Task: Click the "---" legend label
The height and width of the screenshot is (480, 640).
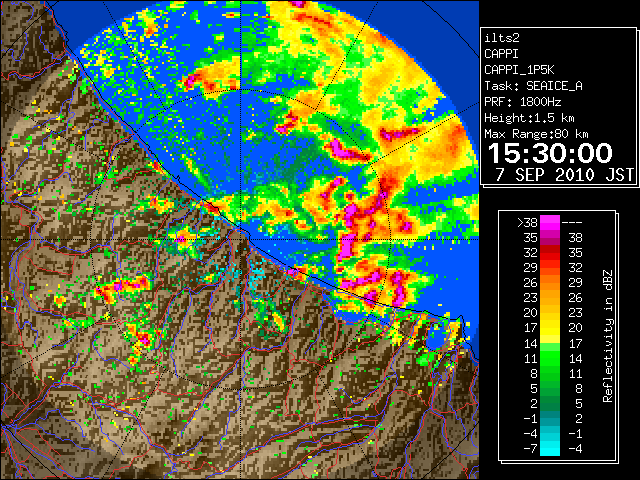Action: tap(572, 223)
